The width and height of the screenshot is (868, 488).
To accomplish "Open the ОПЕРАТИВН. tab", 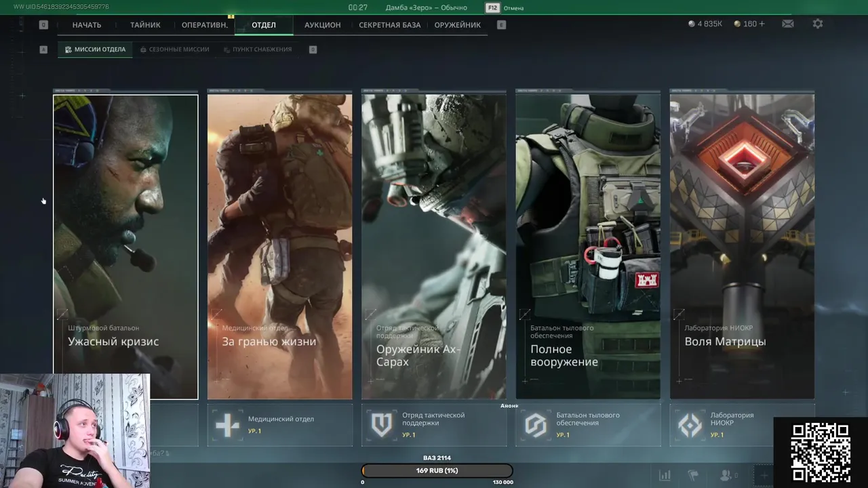I will (205, 25).
